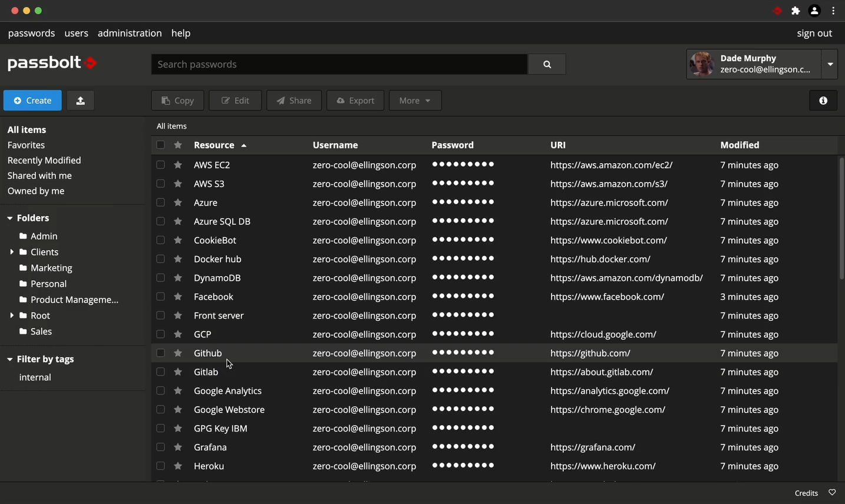Open the administration menu
The image size is (845, 504).
(x=130, y=33)
